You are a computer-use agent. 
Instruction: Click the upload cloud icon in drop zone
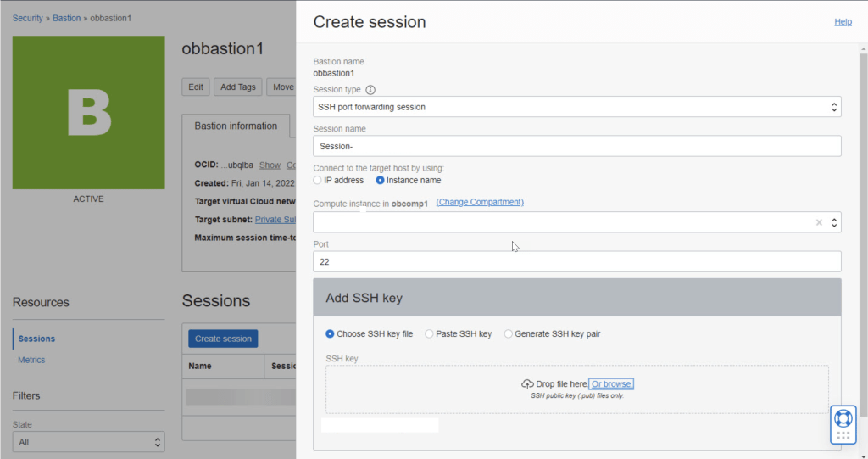[x=527, y=384]
